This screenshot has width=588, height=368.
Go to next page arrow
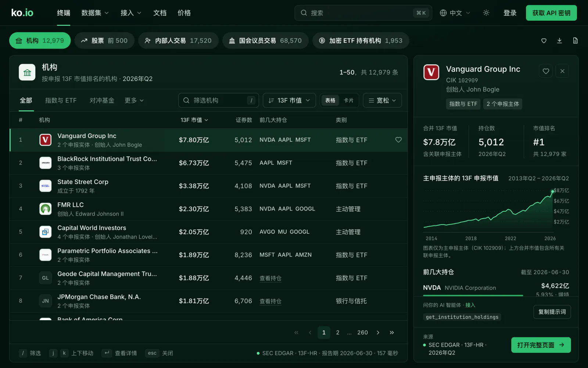pyautogui.click(x=378, y=333)
